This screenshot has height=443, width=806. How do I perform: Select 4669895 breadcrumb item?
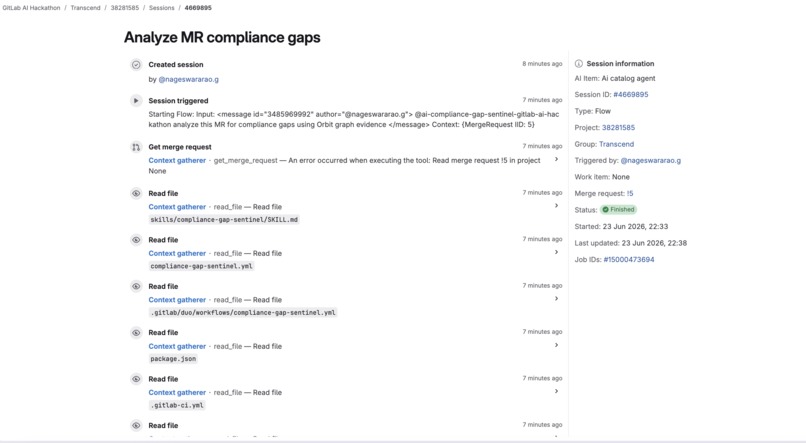(x=198, y=8)
